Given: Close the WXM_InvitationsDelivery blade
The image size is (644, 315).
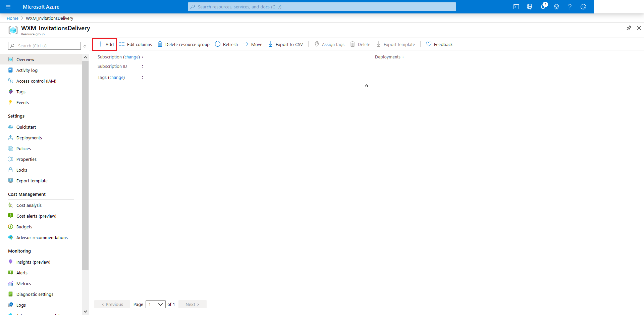Looking at the screenshot, I should coord(639,28).
